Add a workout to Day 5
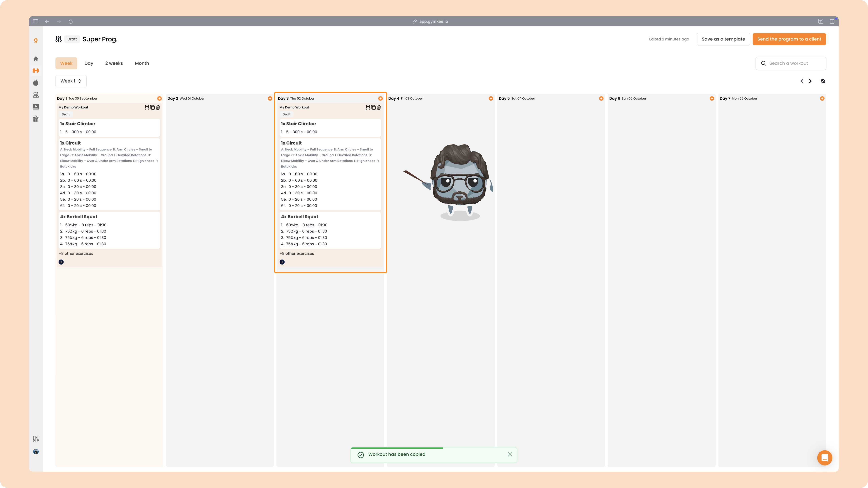The width and height of the screenshot is (868, 488). click(x=601, y=98)
